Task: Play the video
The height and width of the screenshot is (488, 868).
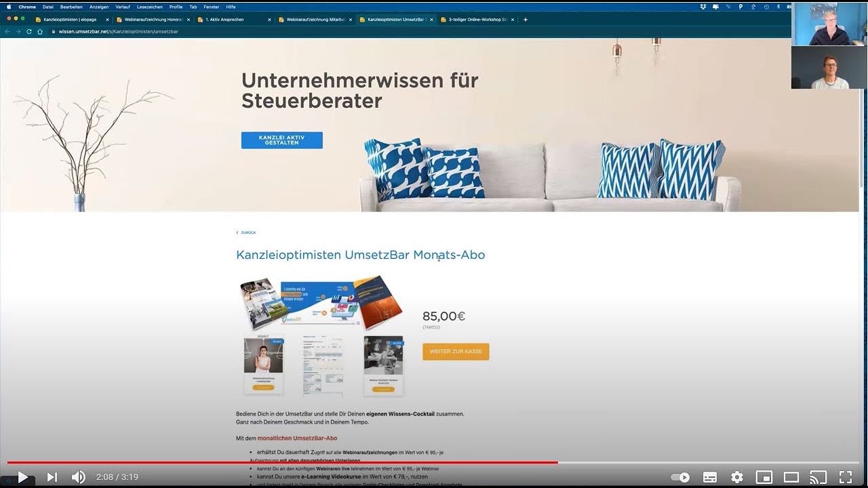Action: pos(22,477)
